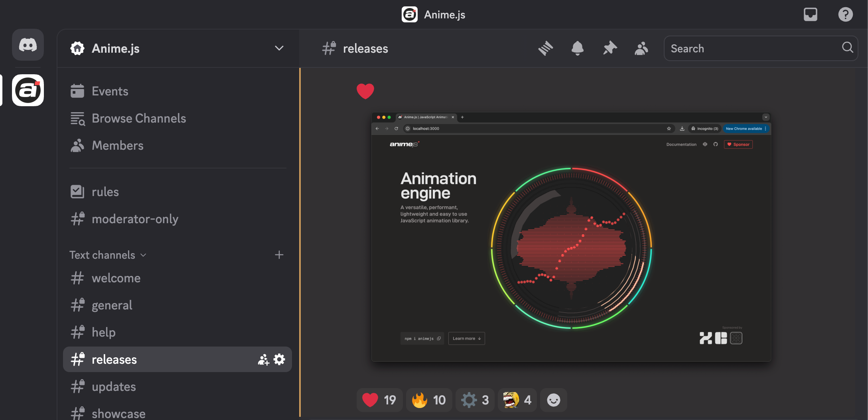Open the welcome channel
Viewport: 868px width, 420px height.
pyautogui.click(x=178, y=278)
